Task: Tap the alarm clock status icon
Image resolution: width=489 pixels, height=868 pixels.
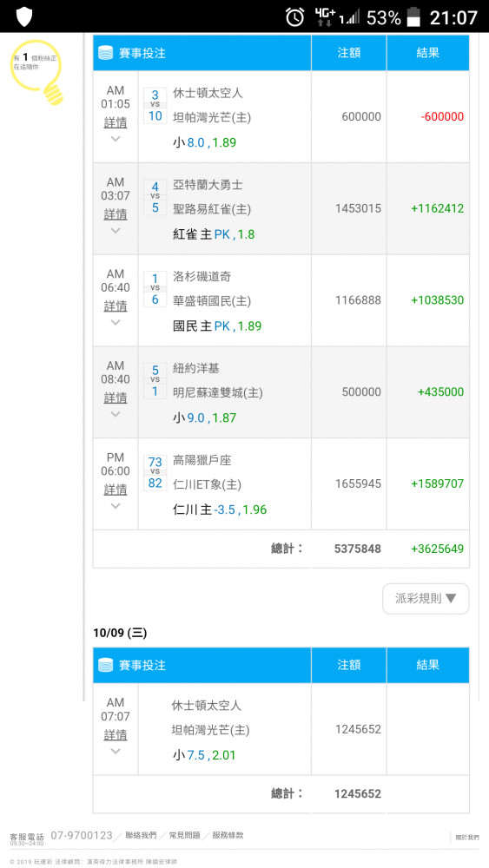Action: pyautogui.click(x=294, y=17)
